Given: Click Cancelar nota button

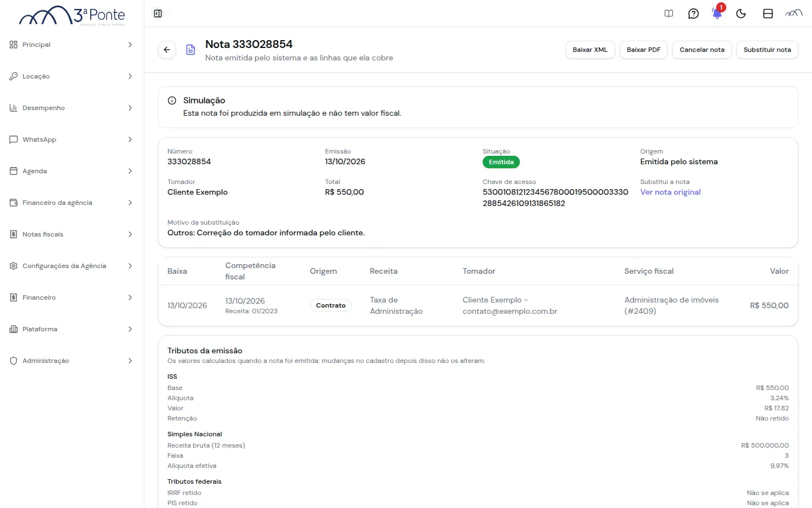Looking at the screenshot, I should [x=702, y=50].
